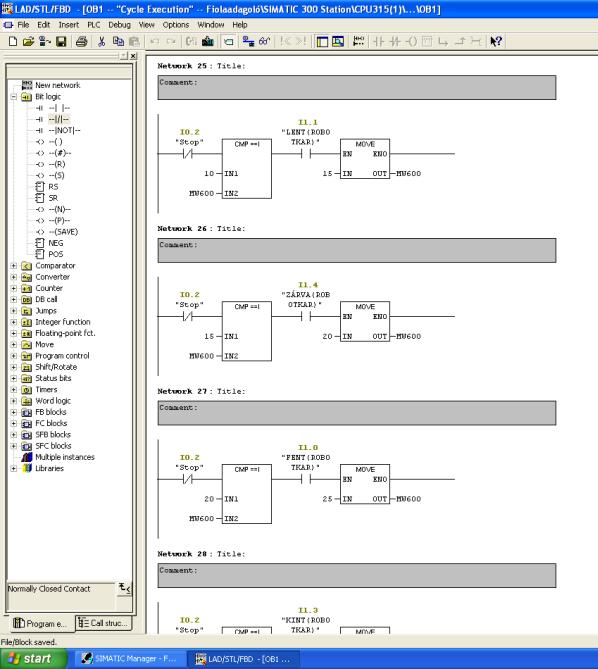Select CMP ==I box in Network 25
Screen dimensions: 598x669
(247, 169)
